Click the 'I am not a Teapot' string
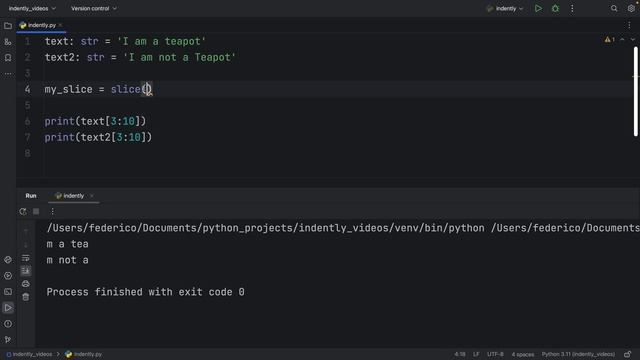The width and height of the screenshot is (640, 360). 180,58
